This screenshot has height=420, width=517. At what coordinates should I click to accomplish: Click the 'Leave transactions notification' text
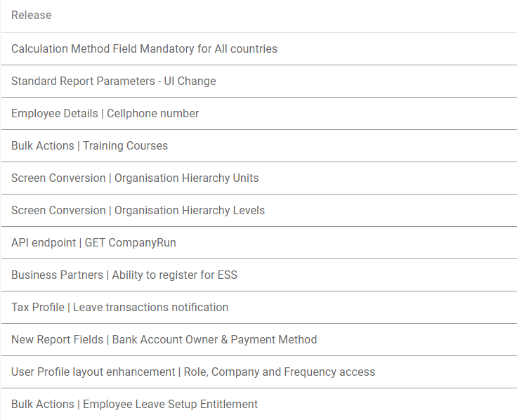151,308
